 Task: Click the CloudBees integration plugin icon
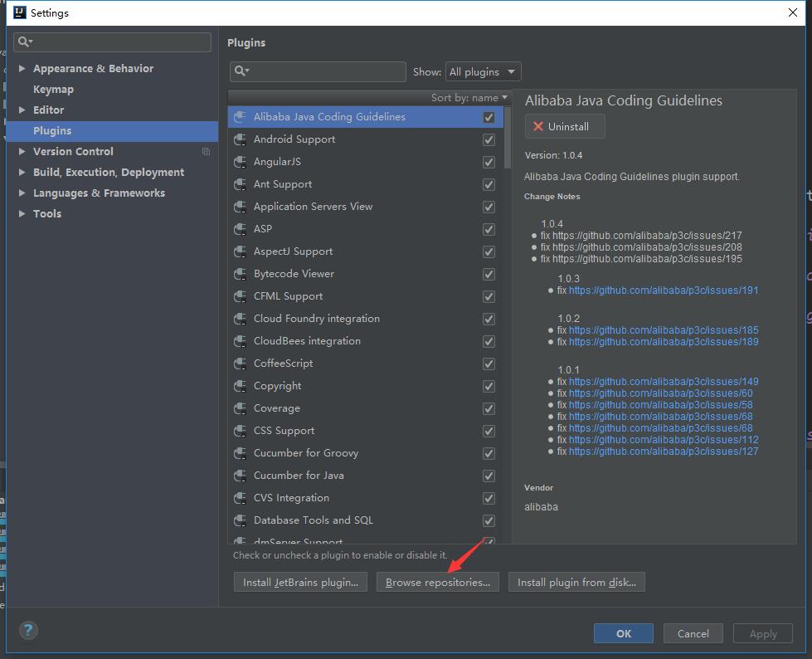click(240, 341)
